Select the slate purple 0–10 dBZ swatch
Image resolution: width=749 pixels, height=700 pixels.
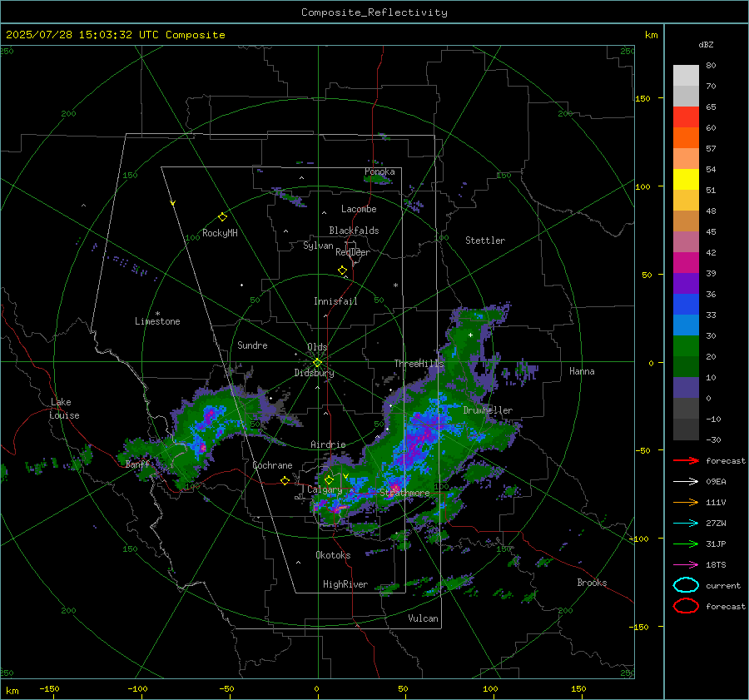pyautogui.click(x=686, y=387)
